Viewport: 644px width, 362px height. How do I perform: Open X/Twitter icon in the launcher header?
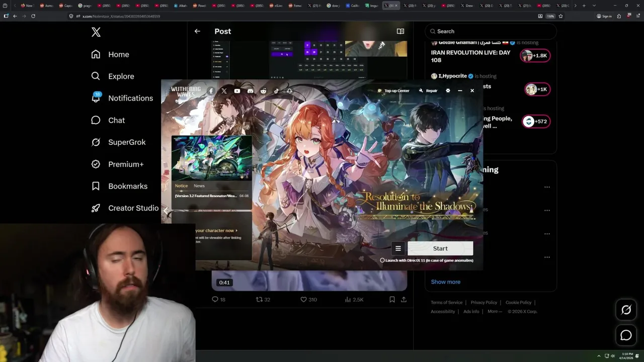(224, 91)
